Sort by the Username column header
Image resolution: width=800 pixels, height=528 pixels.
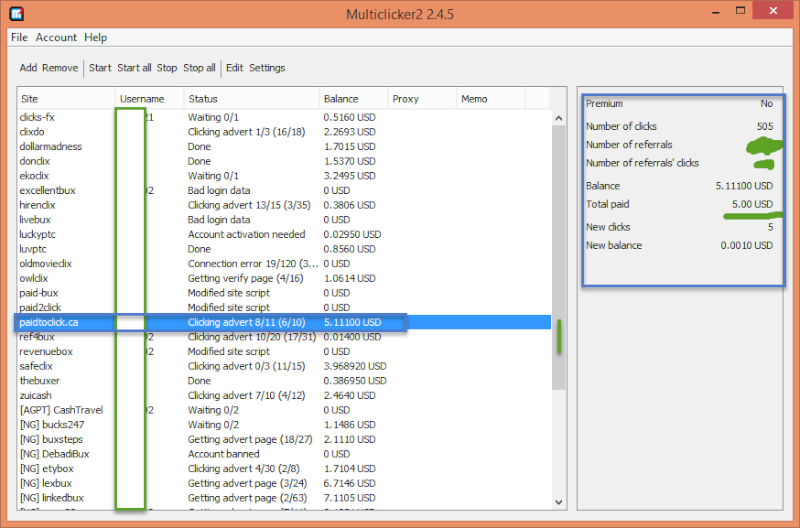tap(149, 99)
